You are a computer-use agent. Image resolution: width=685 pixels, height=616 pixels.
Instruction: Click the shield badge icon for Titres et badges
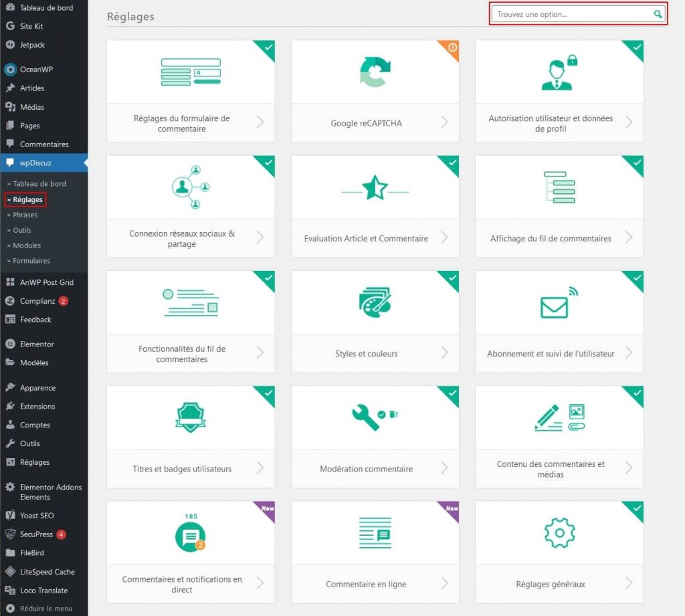tap(190, 418)
